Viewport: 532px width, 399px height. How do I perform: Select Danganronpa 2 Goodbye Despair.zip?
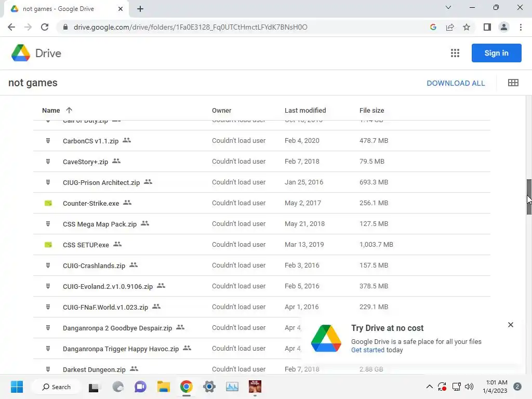point(117,328)
